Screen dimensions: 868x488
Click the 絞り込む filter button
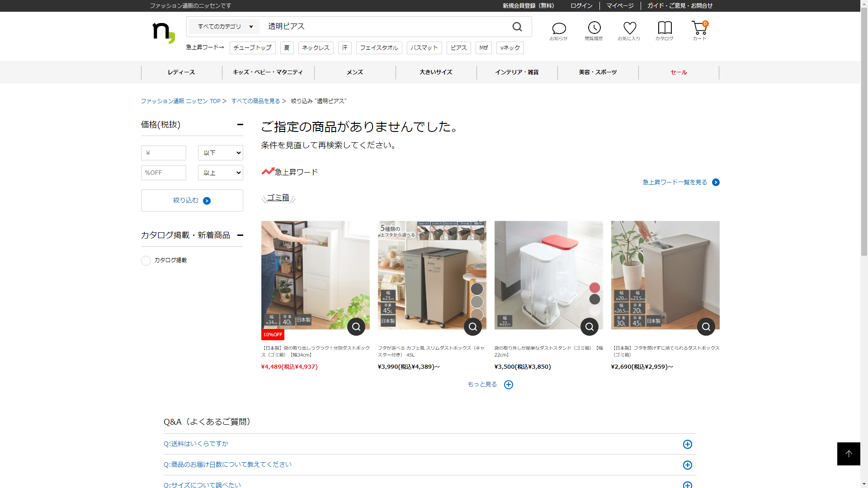coord(192,201)
